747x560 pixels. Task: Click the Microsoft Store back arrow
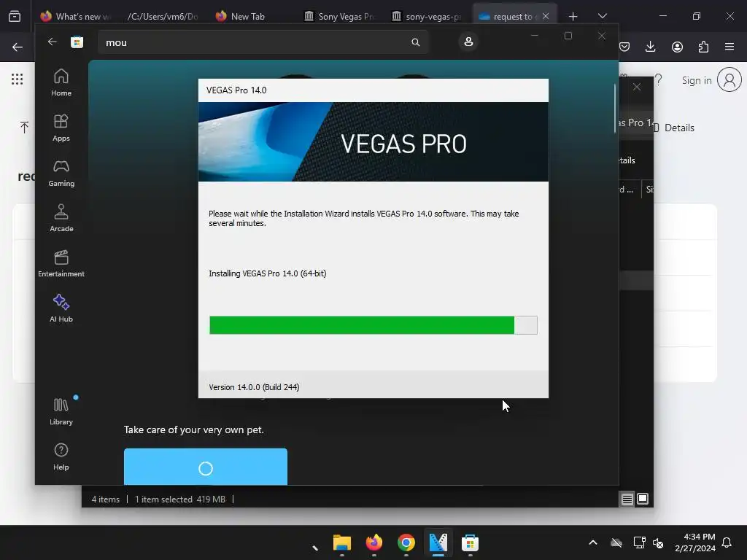[52, 42]
